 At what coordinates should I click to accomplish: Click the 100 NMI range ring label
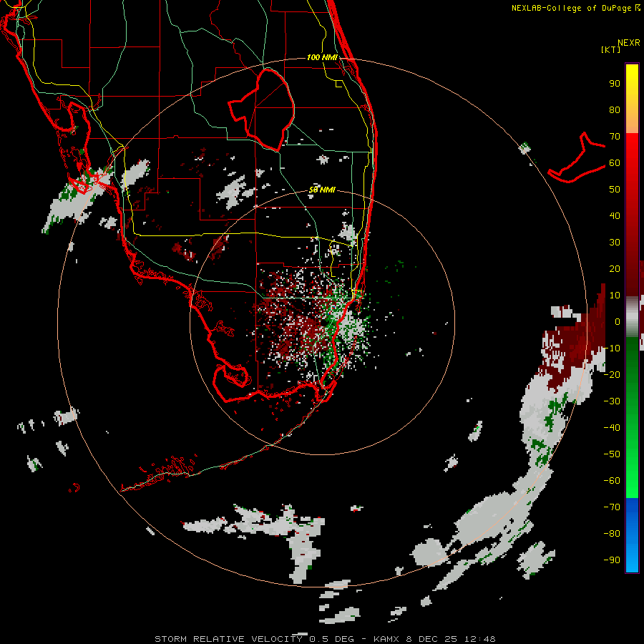[322, 57]
